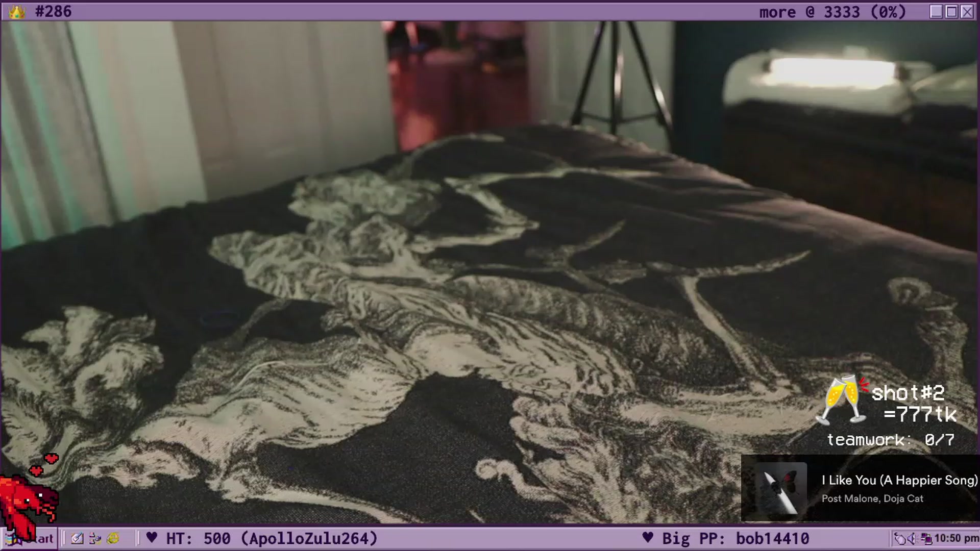Viewport: 980px width, 551px height.
Task: Click the 'shot#2' overlay text
Action: (908, 393)
